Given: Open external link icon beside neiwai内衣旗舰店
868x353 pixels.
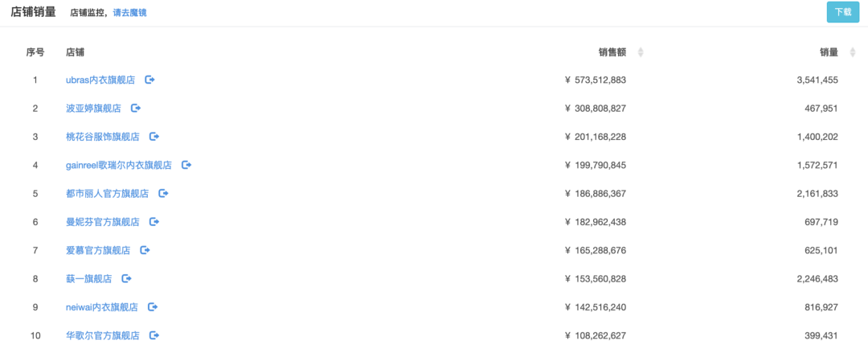Looking at the screenshot, I should [153, 307].
